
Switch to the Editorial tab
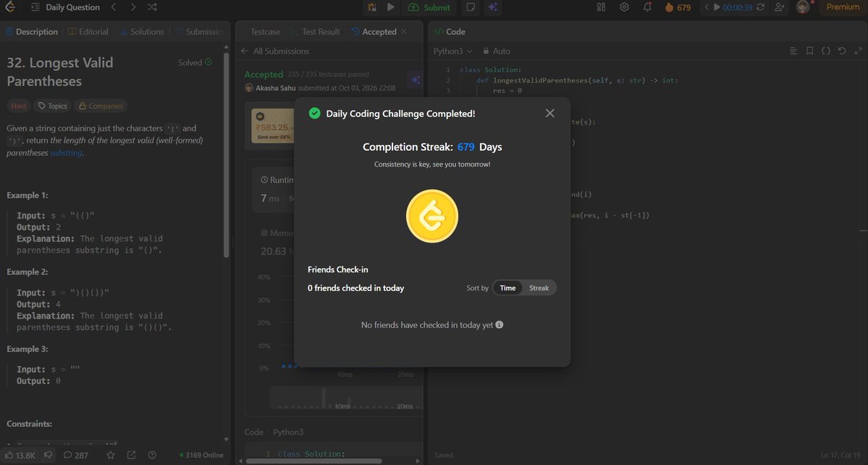tap(88, 32)
